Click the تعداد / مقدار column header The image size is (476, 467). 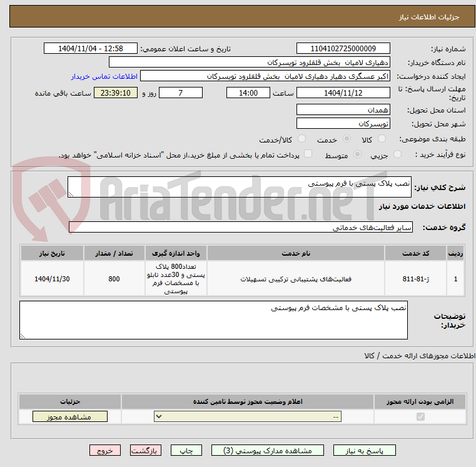[x=114, y=253]
